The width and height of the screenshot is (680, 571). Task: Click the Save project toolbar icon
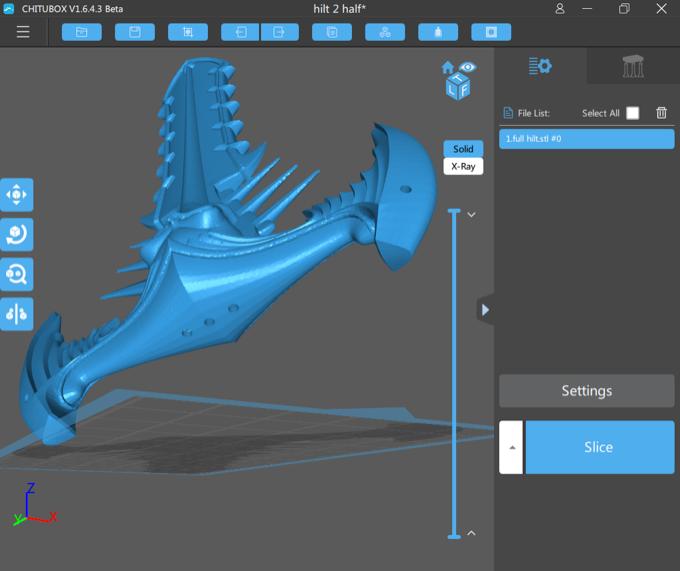click(135, 32)
